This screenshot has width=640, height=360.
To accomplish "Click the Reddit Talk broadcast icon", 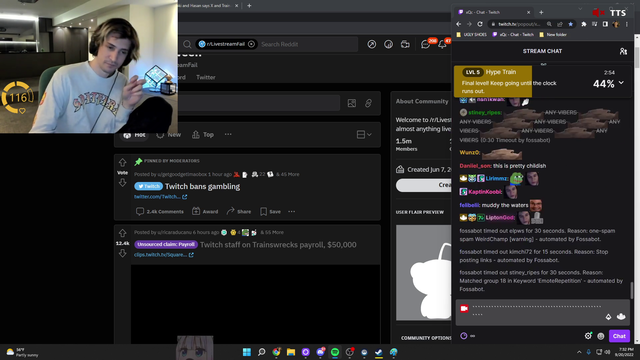I will point(405,44).
